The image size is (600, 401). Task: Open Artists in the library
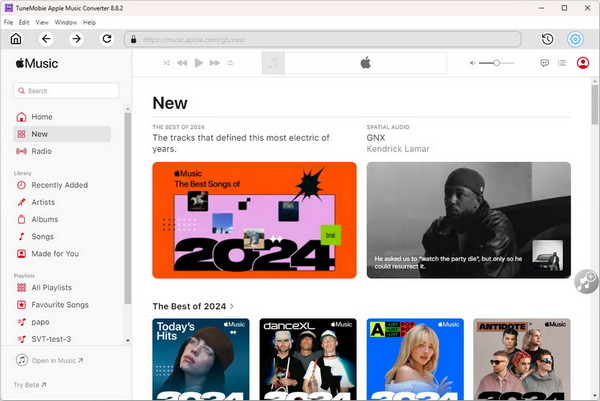(62, 202)
